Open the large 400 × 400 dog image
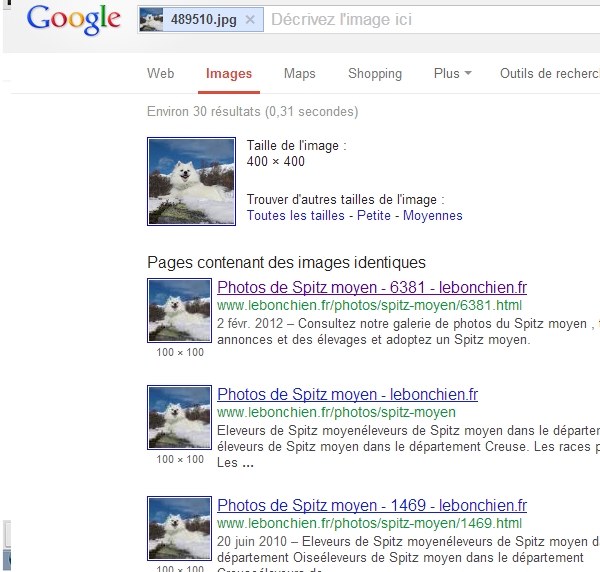Screen dimensions: 600x572 (191, 181)
